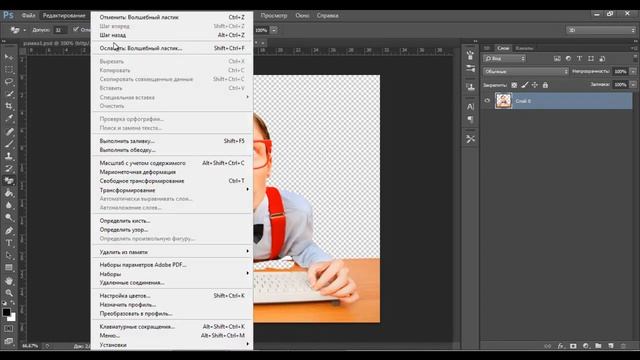Create a new layer group
Viewport: 640px width, 360px height.
click(x=598, y=346)
